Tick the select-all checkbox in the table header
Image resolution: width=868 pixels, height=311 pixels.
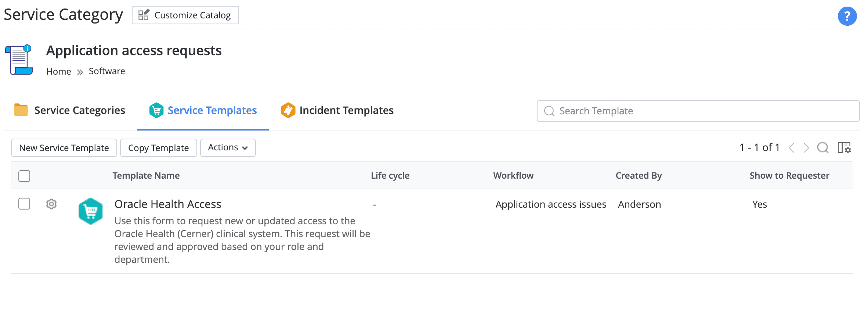coord(24,176)
